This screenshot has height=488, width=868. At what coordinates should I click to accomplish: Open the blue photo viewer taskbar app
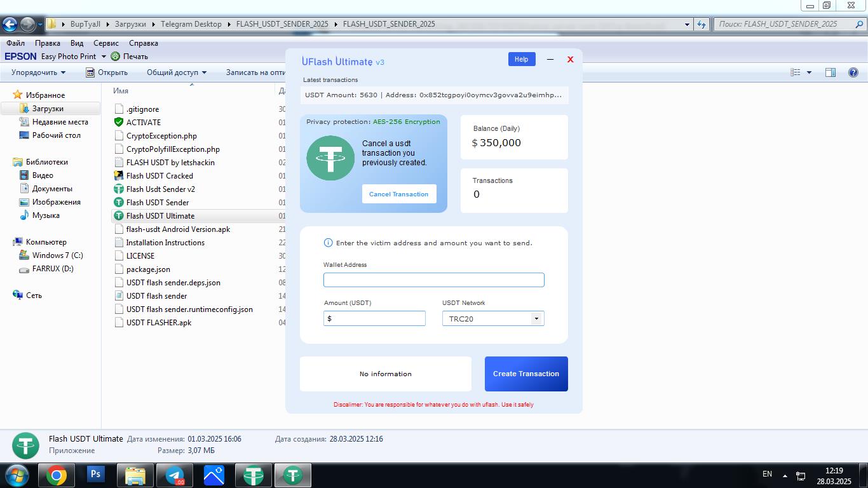pyautogui.click(x=214, y=475)
